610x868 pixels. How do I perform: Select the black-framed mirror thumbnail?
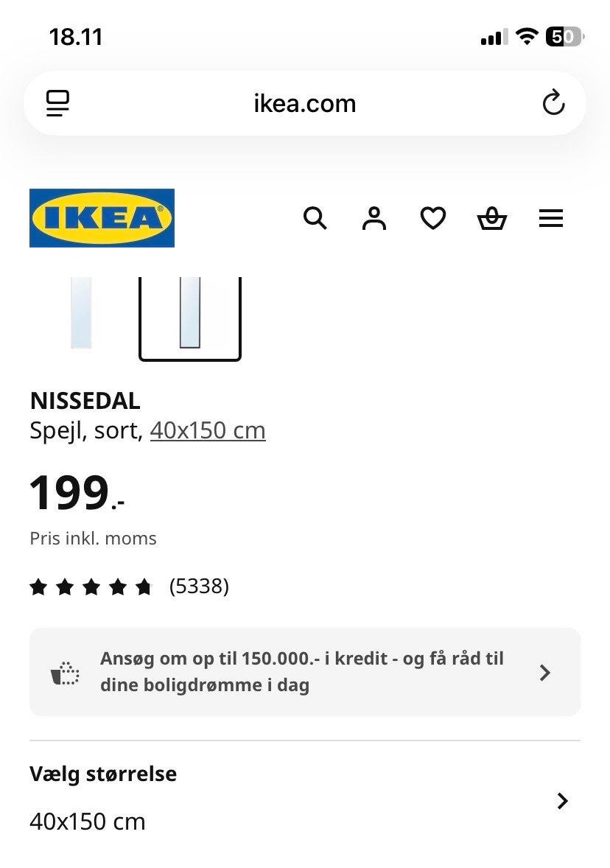[190, 314]
